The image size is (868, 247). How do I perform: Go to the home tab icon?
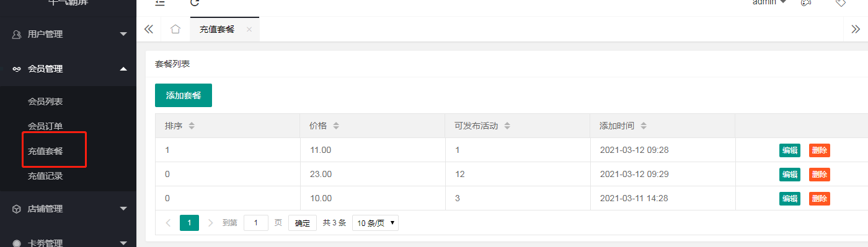tap(175, 29)
